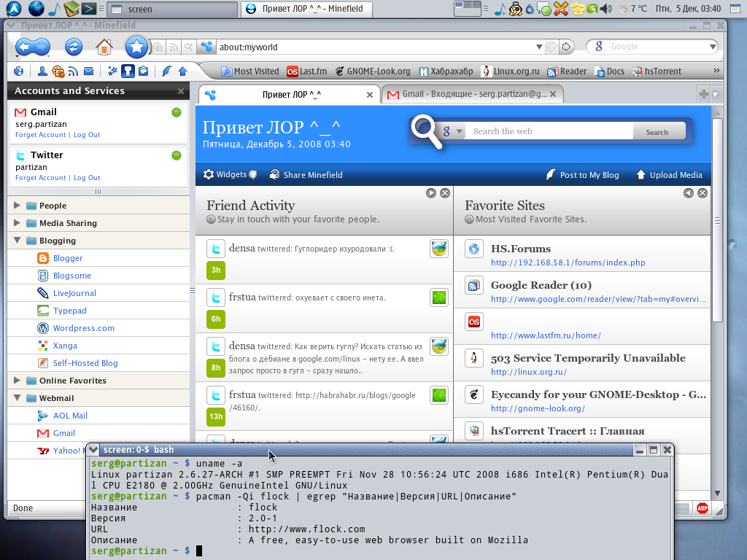Click the page vertical scrollbar thumb

[x=717, y=220]
